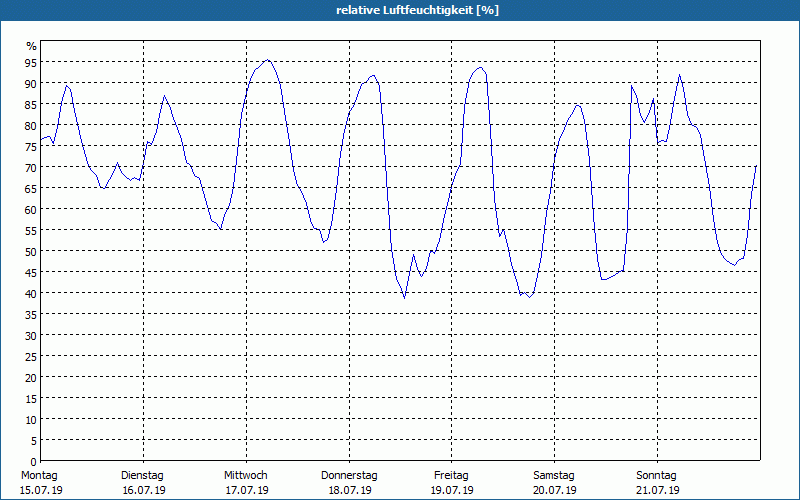800x500 pixels.
Task: Pick the Donnerstag day label
Action: (x=349, y=475)
